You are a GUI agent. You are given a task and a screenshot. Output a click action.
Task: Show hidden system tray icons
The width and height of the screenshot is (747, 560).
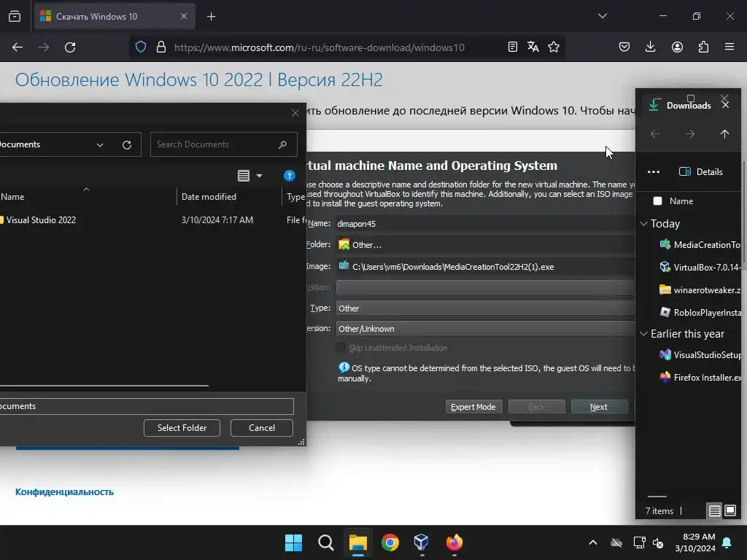click(592, 542)
